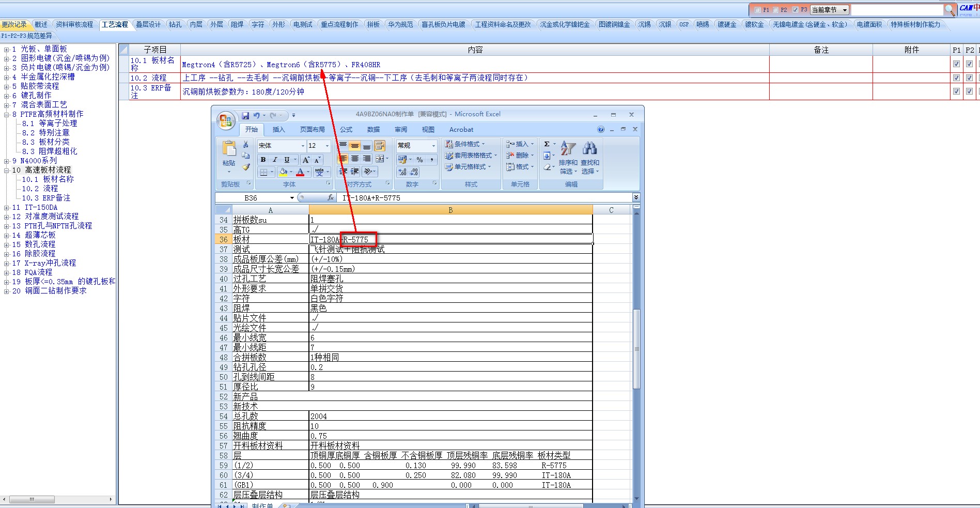Click the 套用表格格式 button

471,156
